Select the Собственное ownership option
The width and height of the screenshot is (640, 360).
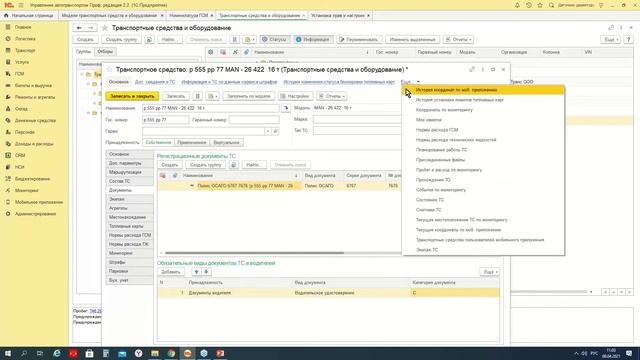158,142
